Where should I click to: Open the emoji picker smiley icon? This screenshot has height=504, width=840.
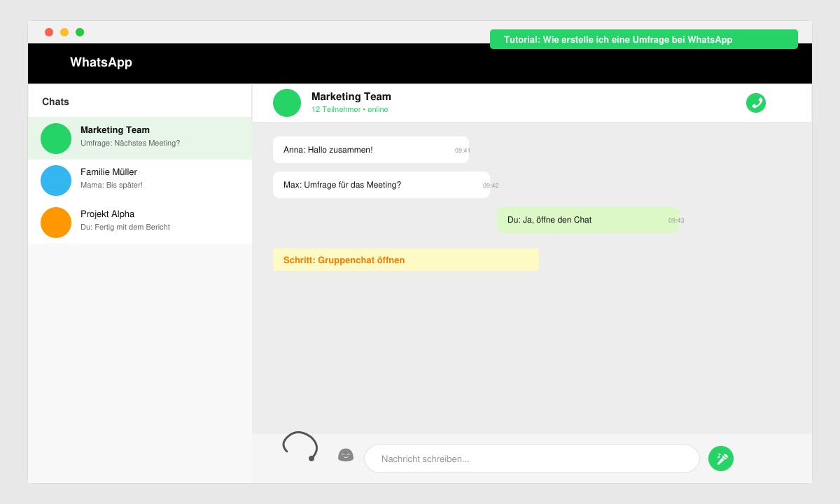[346, 455]
